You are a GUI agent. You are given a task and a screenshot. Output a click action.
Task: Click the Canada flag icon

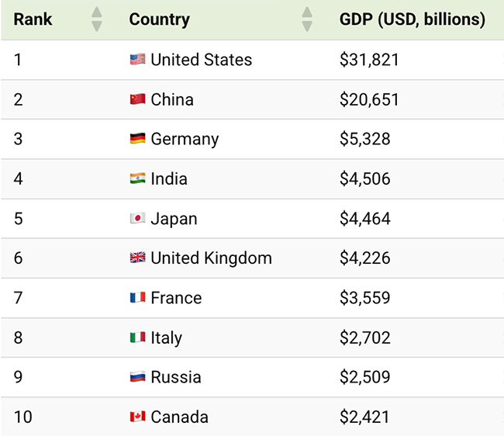(137, 417)
